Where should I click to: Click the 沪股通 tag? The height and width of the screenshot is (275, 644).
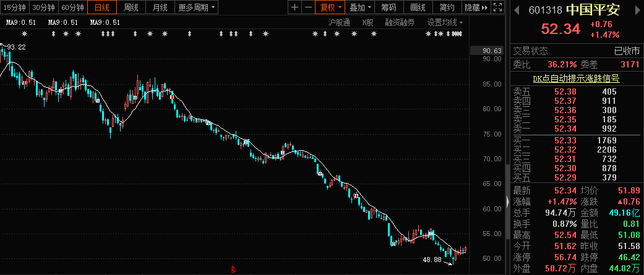pyautogui.click(x=339, y=23)
